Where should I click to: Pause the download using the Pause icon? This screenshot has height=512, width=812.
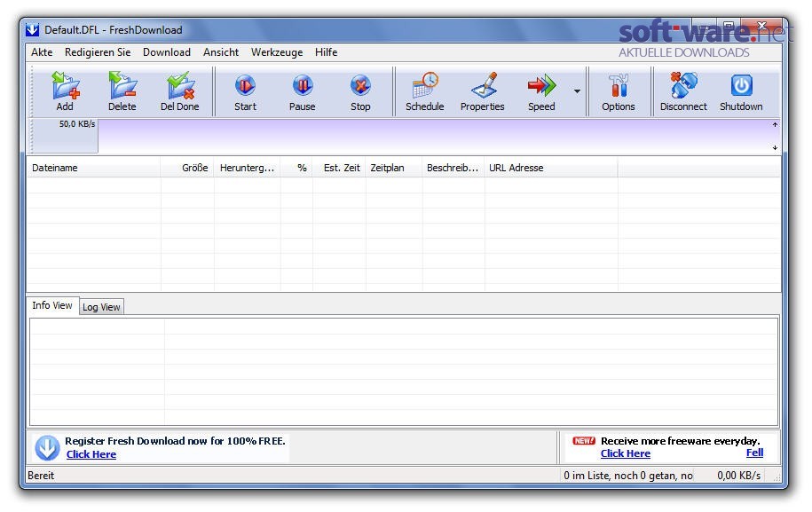(303, 92)
